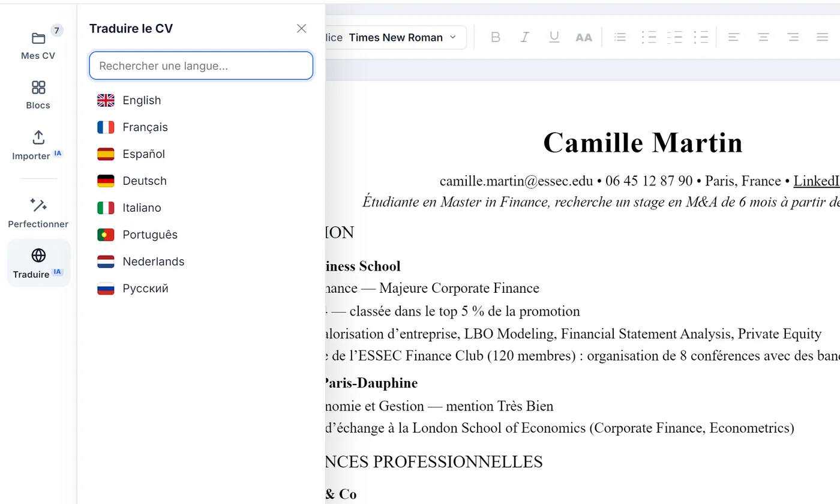Image resolution: width=840 pixels, height=504 pixels.
Task: Select the Traduire globe tool
Action: (38, 263)
